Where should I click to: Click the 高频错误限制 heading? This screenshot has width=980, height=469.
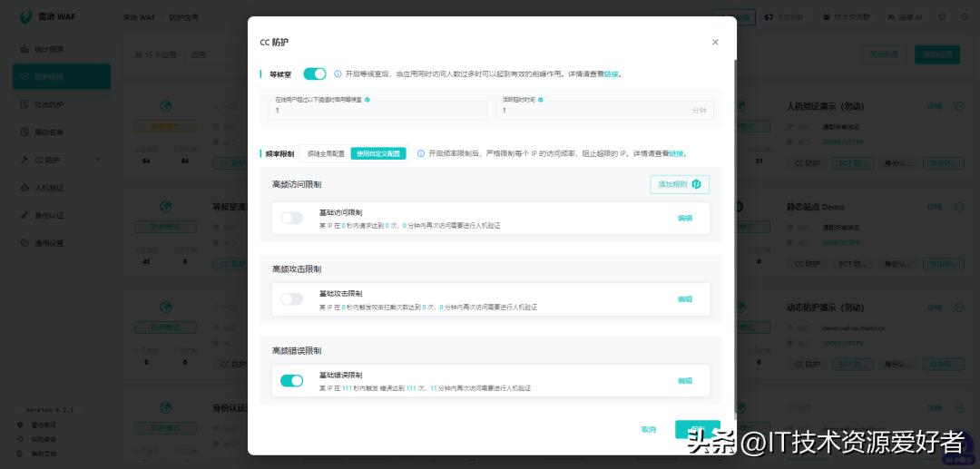(297, 351)
